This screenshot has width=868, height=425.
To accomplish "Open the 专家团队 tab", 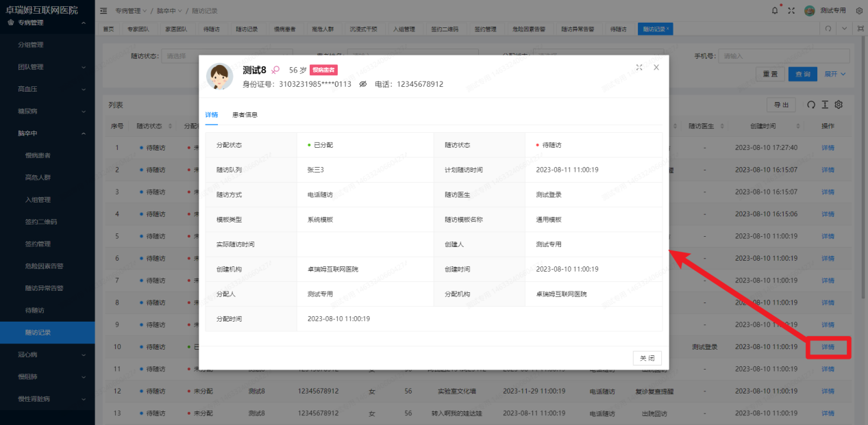I will (139, 29).
